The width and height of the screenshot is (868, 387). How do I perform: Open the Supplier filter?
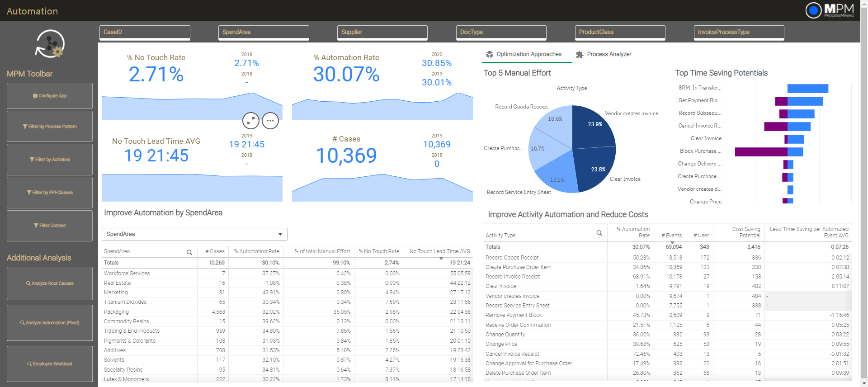(x=382, y=33)
